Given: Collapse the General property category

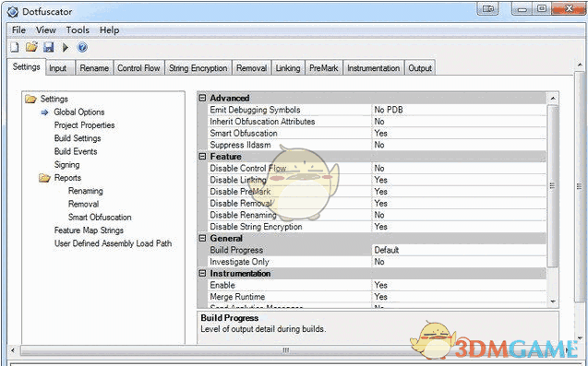Looking at the screenshot, I should coord(202,238).
